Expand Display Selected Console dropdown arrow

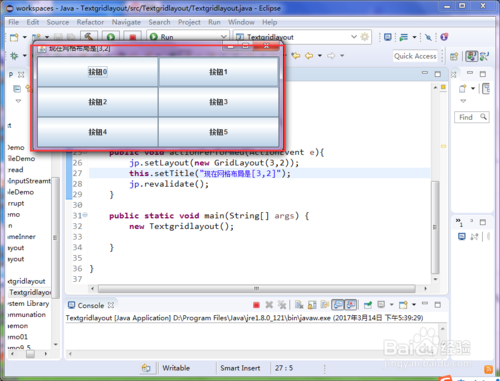coord(392,305)
